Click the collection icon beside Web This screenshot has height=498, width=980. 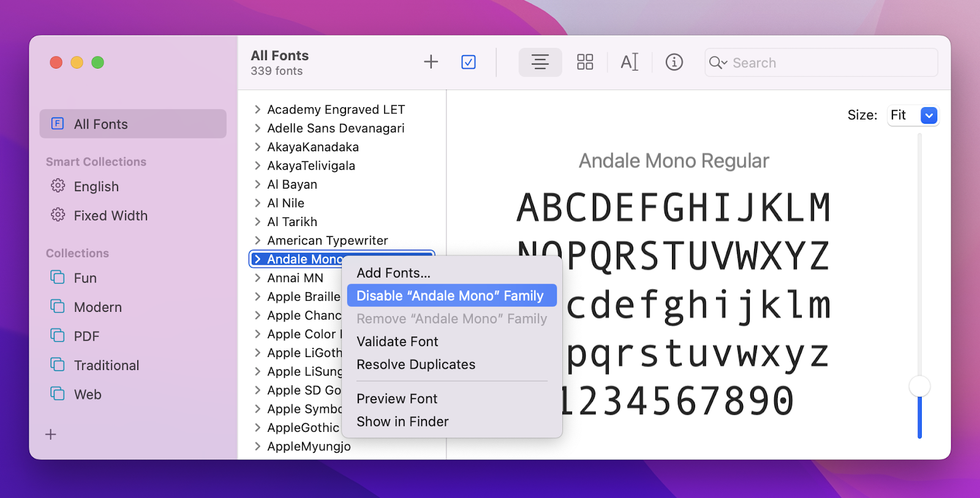(58, 394)
